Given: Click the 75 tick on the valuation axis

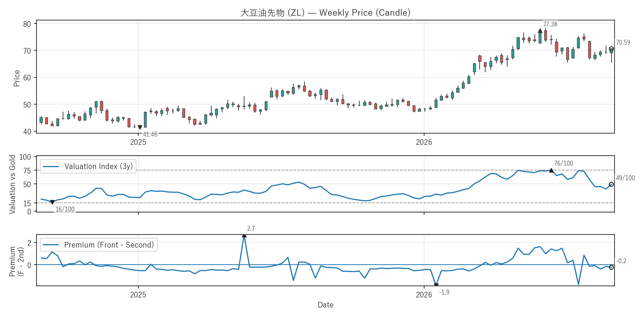Looking at the screenshot, I should 27,171.
